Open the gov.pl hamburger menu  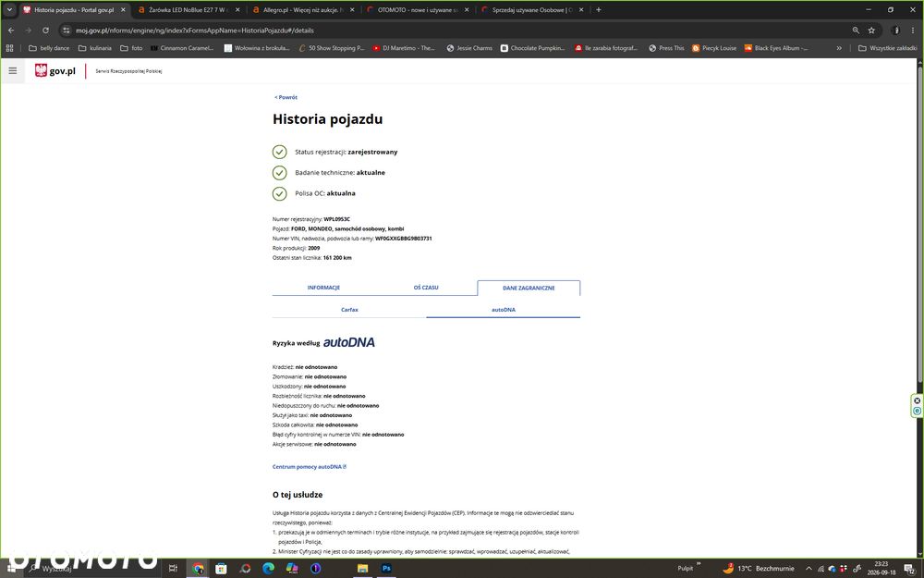(x=12, y=71)
